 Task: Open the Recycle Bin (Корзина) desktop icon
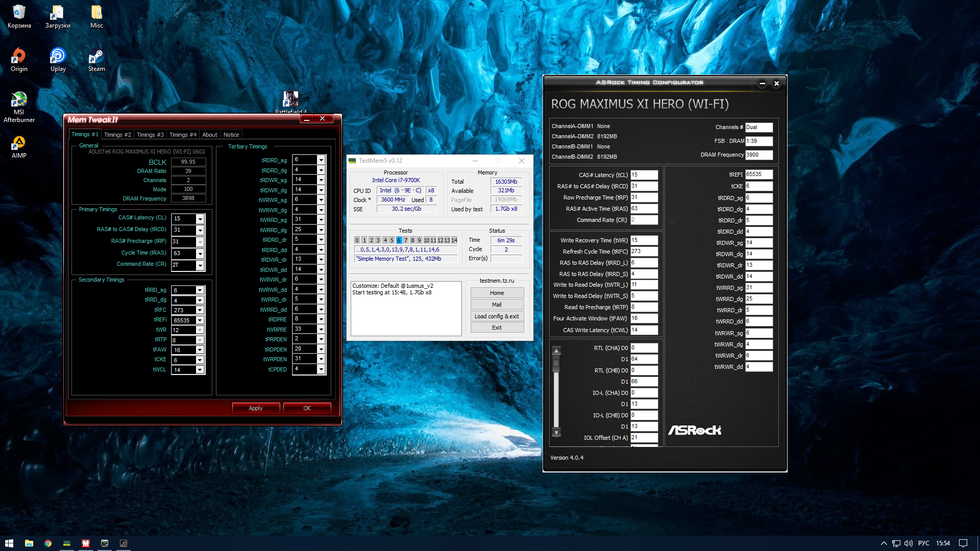pos(19,16)
